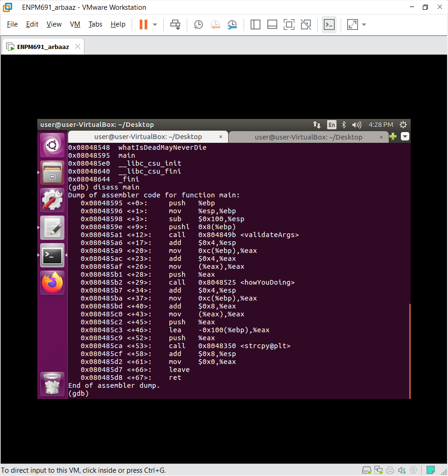Revert to the previous snapshot icon
Screen dimensions: 448x476
pyautogui.click(x=215, y=25)
